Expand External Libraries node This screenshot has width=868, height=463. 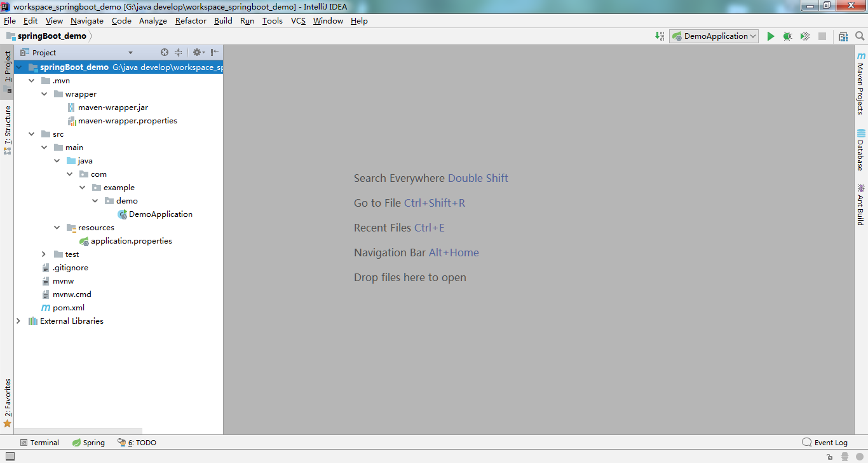click(x=18, y=321)
